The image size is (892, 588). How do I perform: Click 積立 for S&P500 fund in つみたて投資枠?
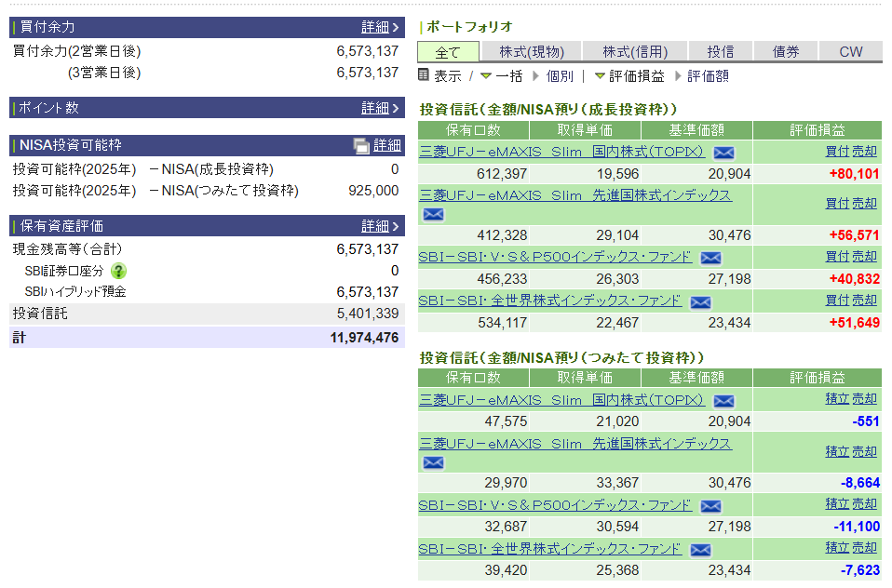(837, 503)
